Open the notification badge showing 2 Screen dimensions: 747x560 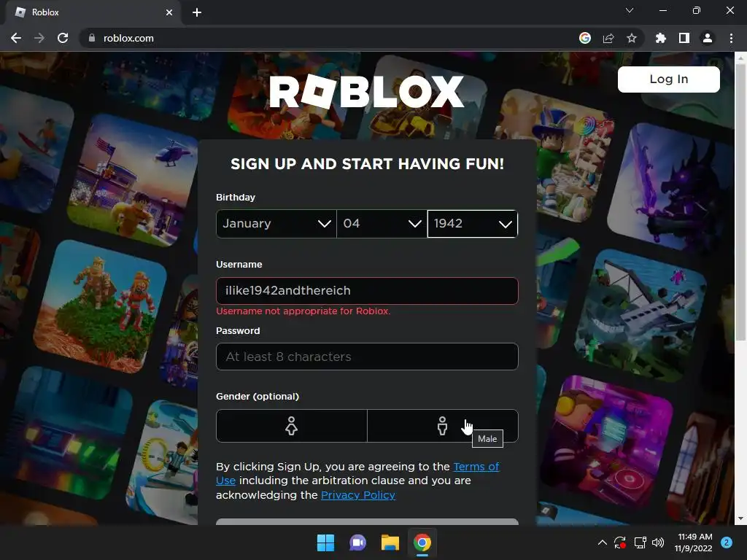pyautogui.click(x=727, y=542)
